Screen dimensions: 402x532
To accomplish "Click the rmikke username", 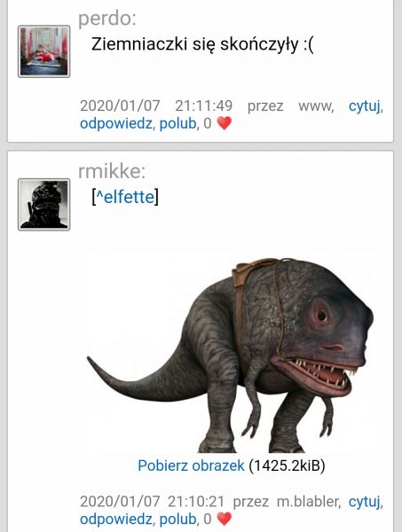I will 112,171.
